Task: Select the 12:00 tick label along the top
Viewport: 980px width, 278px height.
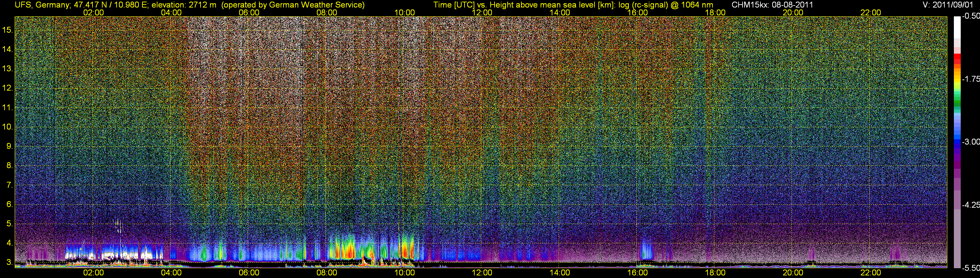Action: 482,12
